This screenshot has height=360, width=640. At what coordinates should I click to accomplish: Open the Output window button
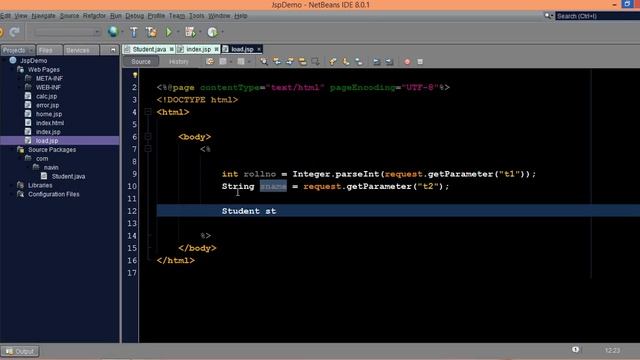20,351
